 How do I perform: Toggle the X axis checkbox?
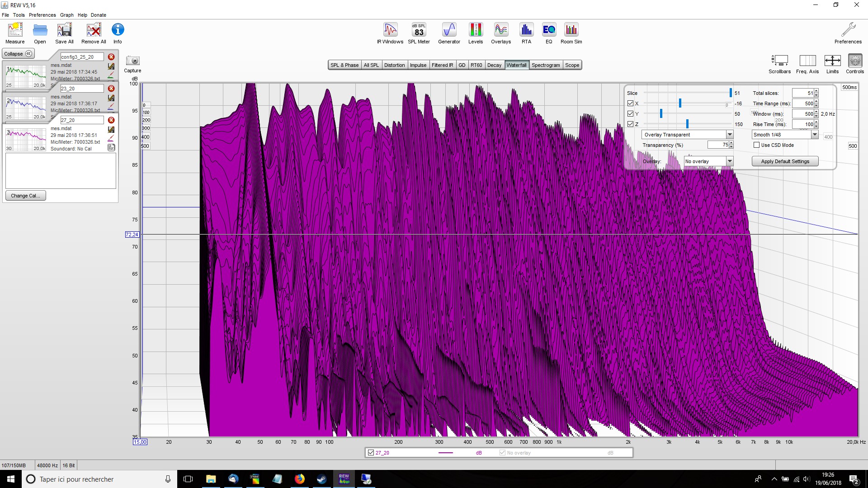pyautogui.click(x=630, y=103)
